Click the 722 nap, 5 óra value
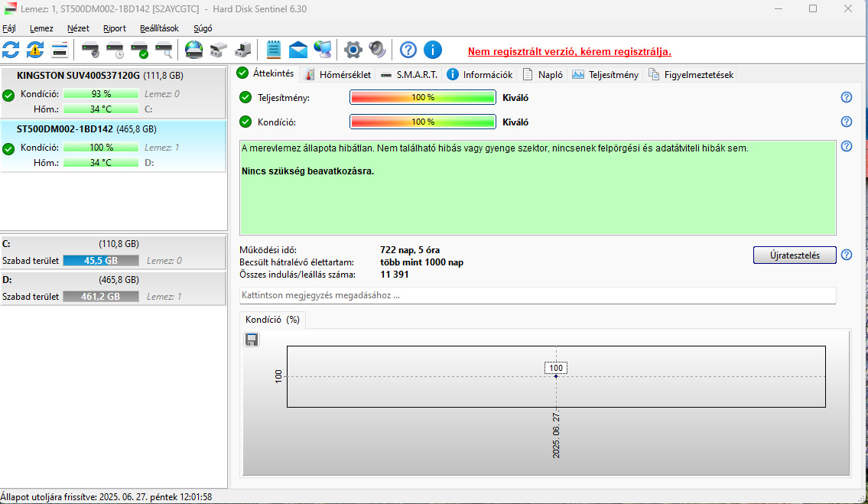 coord(410,250)
